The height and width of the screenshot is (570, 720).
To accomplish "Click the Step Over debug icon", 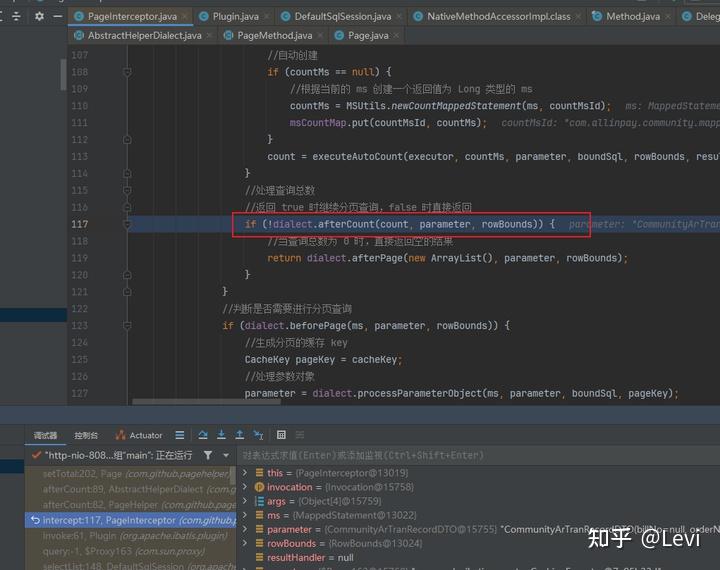I will coord(203,435).
